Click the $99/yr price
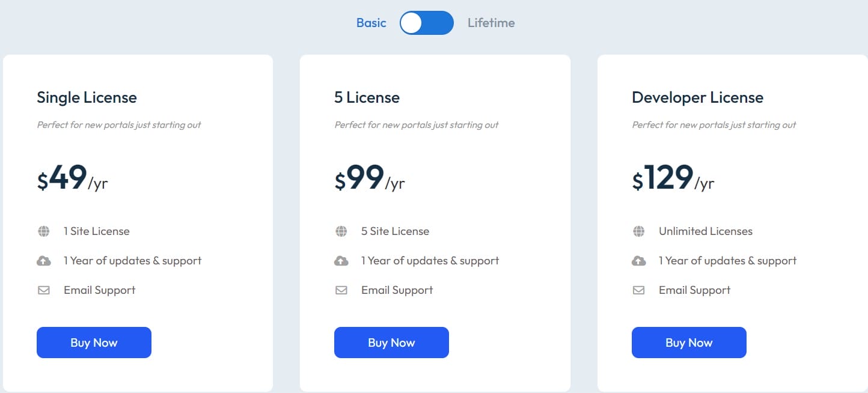Screen dimensions: 868x393 point(369,178)
